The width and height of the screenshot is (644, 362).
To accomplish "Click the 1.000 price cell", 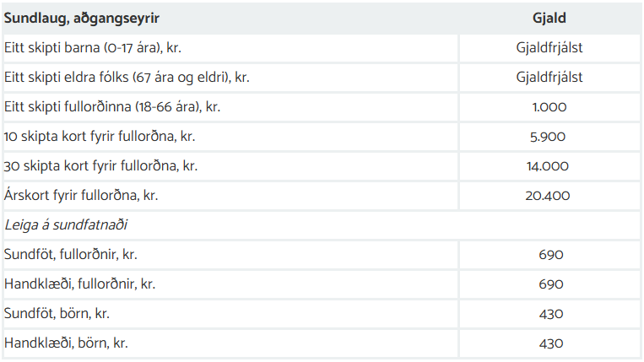I will tap(549, 107).
